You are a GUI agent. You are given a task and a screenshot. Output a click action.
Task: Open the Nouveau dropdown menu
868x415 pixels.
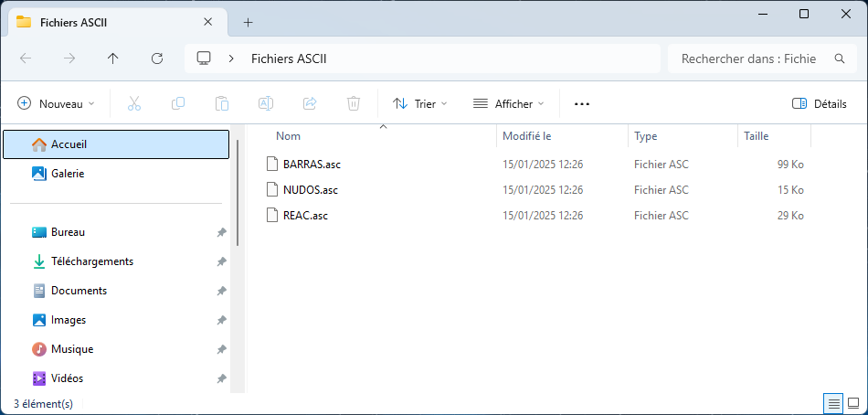tap(56, 103)
